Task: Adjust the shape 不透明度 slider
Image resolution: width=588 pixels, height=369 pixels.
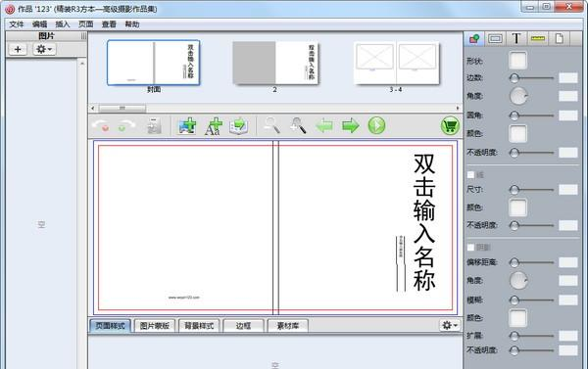Action: 531,152
